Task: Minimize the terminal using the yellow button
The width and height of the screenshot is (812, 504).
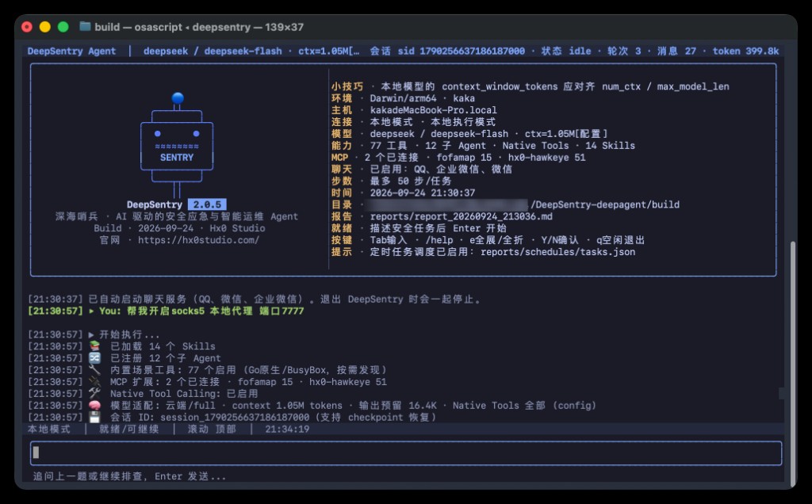Action: point(45,27)
